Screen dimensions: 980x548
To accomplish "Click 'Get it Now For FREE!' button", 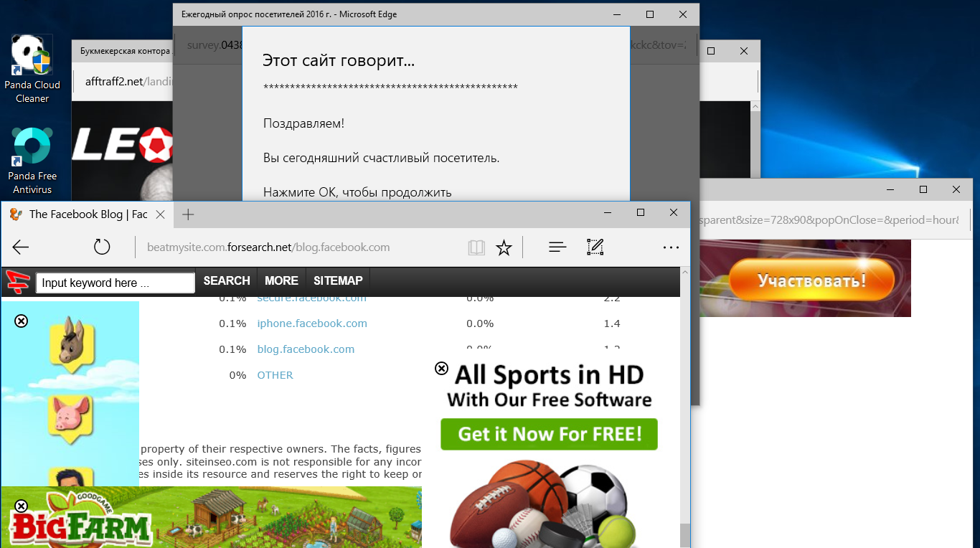I will (549, 434).
